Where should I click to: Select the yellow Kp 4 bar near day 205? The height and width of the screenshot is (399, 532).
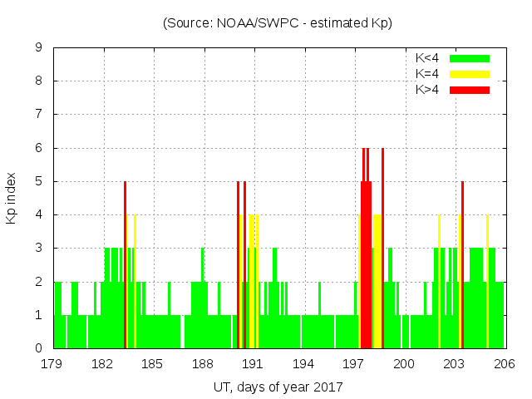click(487, 283)
